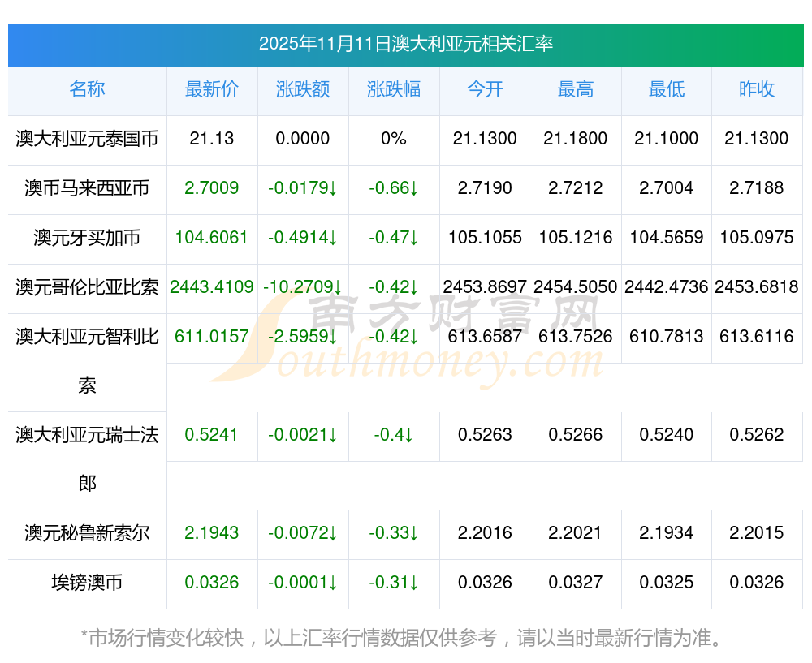Click the 涨跌额 column header
Viewport: 812px width, 663px height.
click(x=303, y=89)
